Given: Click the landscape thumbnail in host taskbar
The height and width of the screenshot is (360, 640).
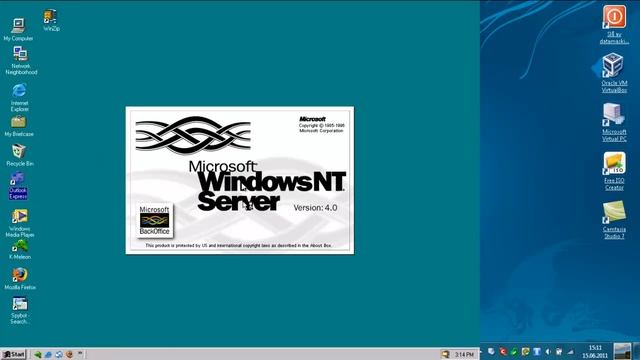Looking at the screenshot, I should [x=622, y=351].
